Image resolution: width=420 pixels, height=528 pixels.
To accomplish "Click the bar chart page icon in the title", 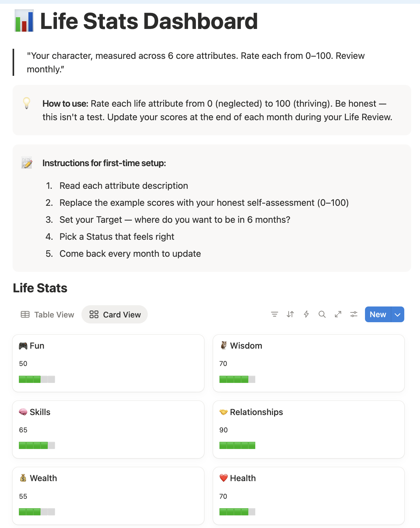I will (x=24, y=21).
